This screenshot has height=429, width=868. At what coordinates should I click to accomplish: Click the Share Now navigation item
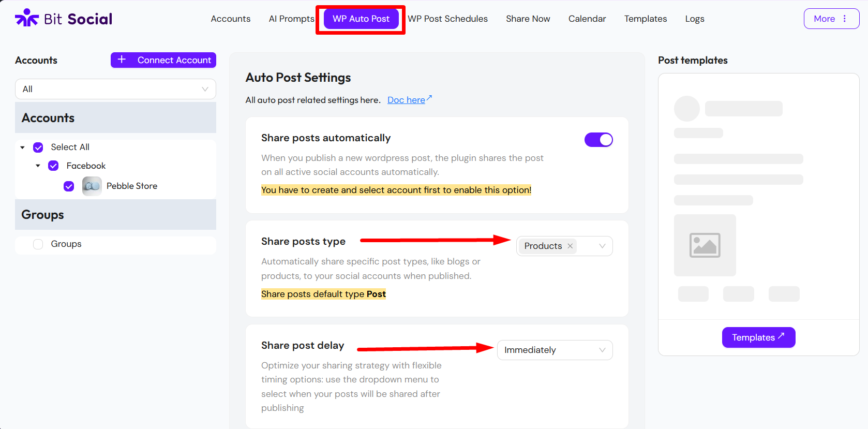click(x=528, y=19)
